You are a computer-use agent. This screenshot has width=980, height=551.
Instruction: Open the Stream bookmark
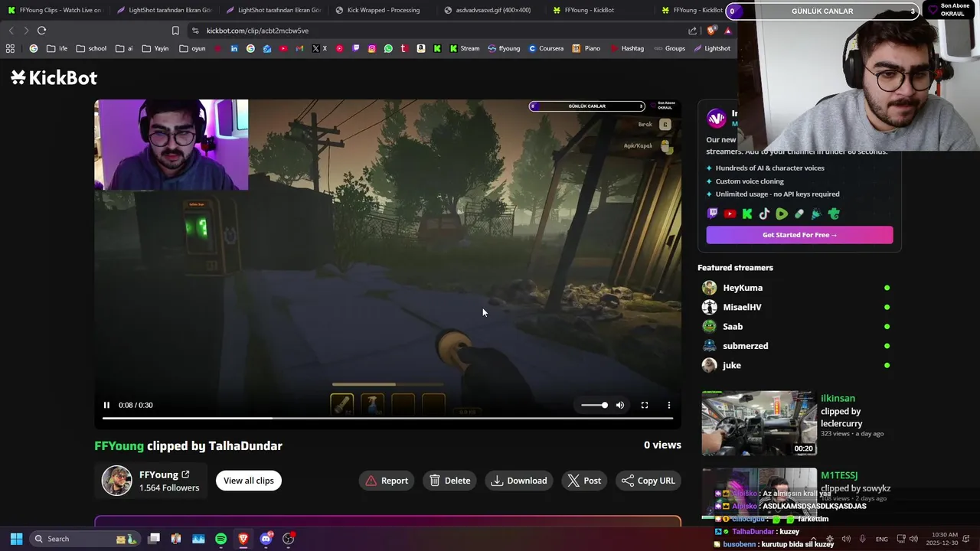(x=465, y=48)
